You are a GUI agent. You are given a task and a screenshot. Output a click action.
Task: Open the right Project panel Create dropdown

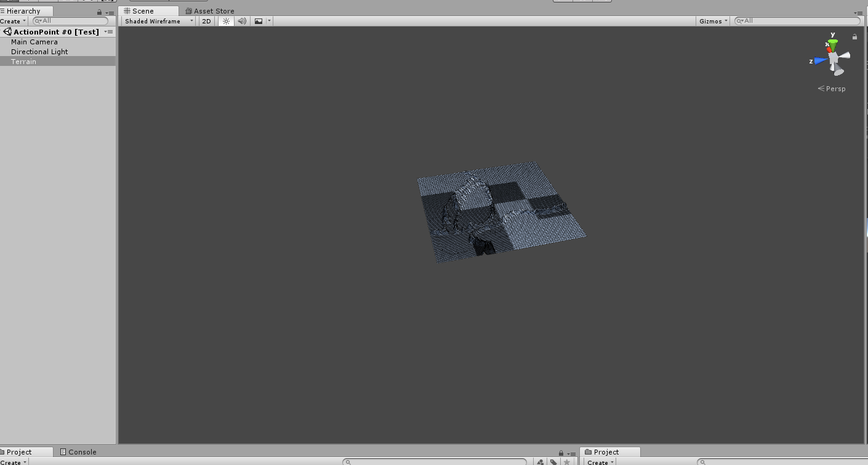pos(600,462)
